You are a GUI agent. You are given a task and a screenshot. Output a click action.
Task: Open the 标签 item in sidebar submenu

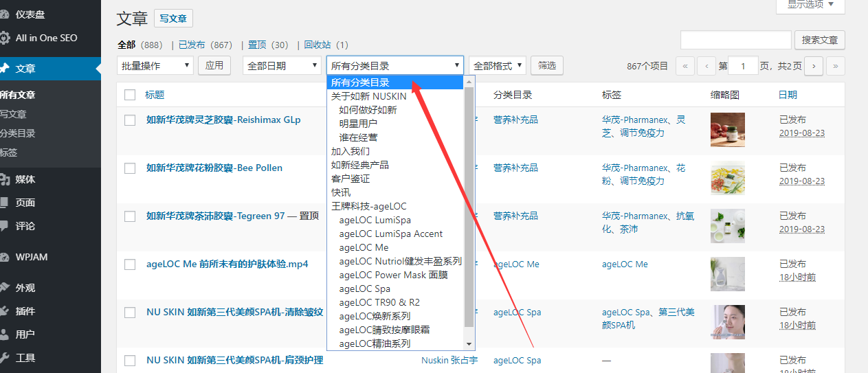(9, 152)
